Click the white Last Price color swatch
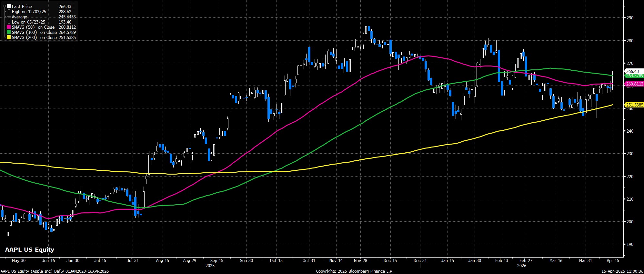 click(x=8, y=6)
